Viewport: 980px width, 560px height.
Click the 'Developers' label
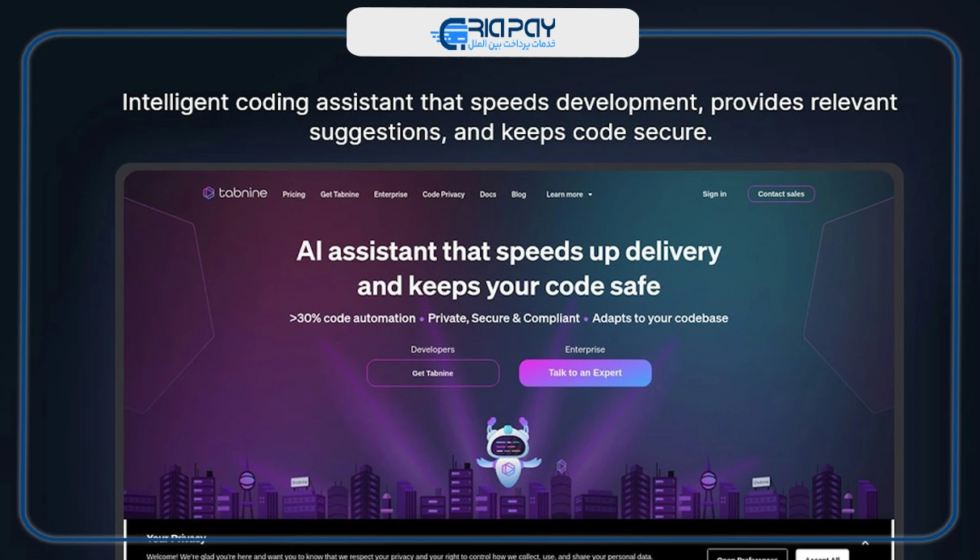tap(433, 350)
